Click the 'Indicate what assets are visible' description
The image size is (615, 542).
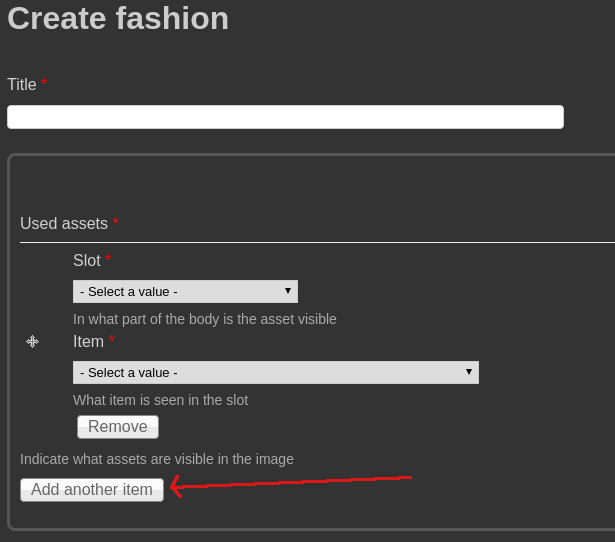click(x=157, y=459)
